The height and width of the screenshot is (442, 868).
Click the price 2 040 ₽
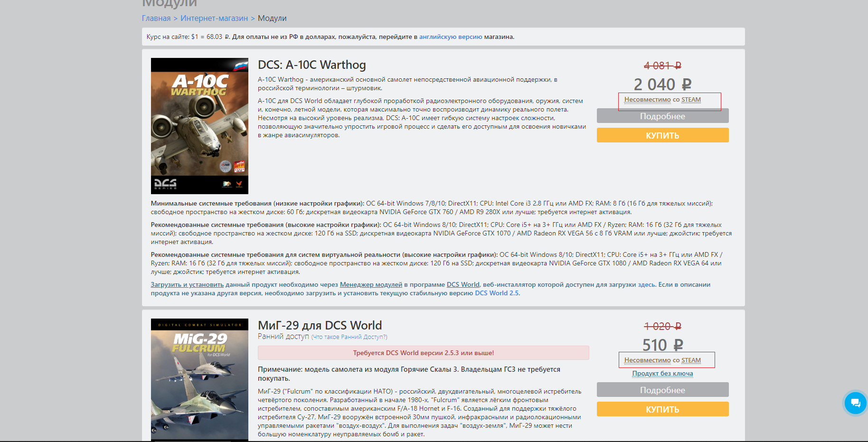pyautogui.click(x=662, y=85)
